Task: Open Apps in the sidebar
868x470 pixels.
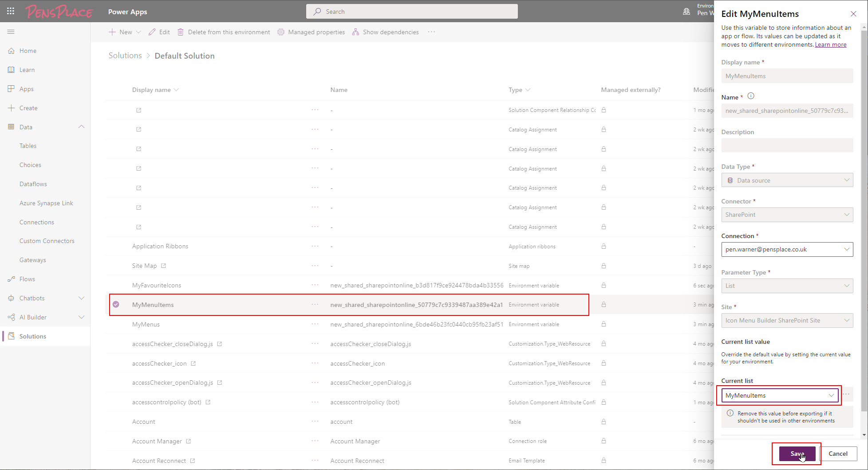Action: click(x=27, y=89)
